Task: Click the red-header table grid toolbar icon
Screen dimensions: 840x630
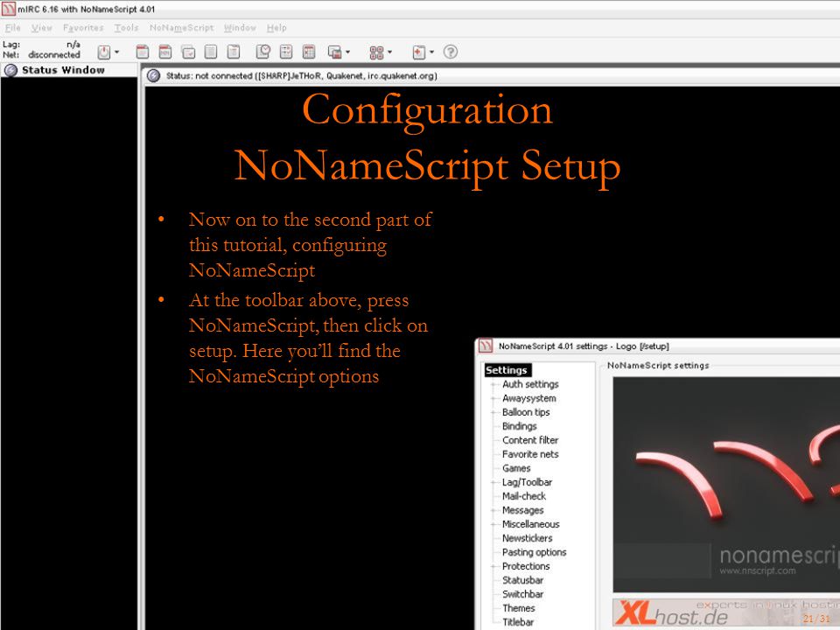Action: 309,52
